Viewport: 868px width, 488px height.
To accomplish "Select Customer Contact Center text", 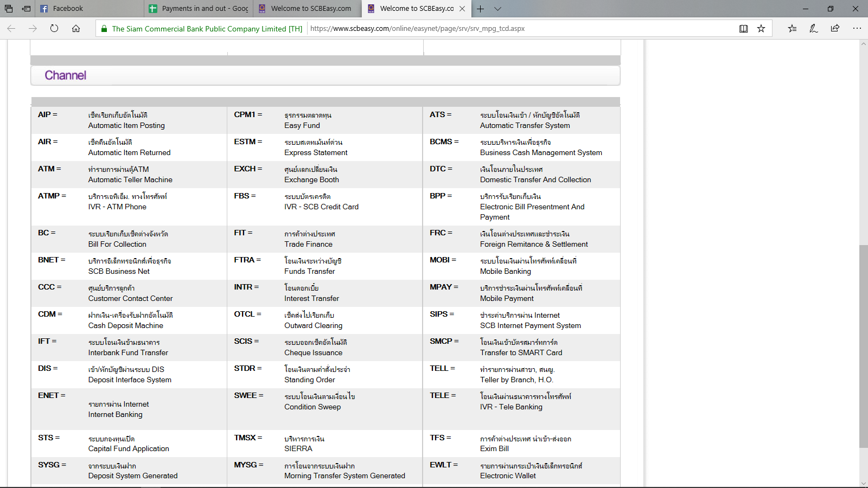I will click(x=130, y=298).
